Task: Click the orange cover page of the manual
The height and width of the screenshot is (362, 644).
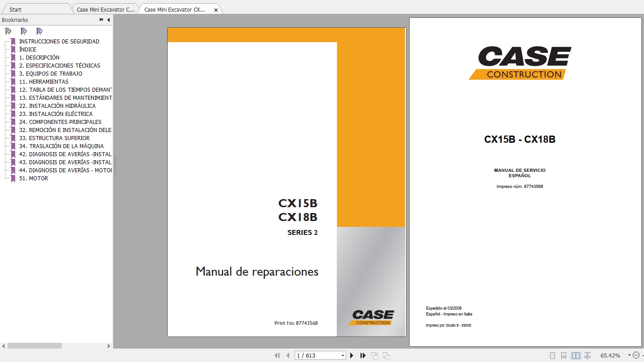Action: (x=287, y=182)
